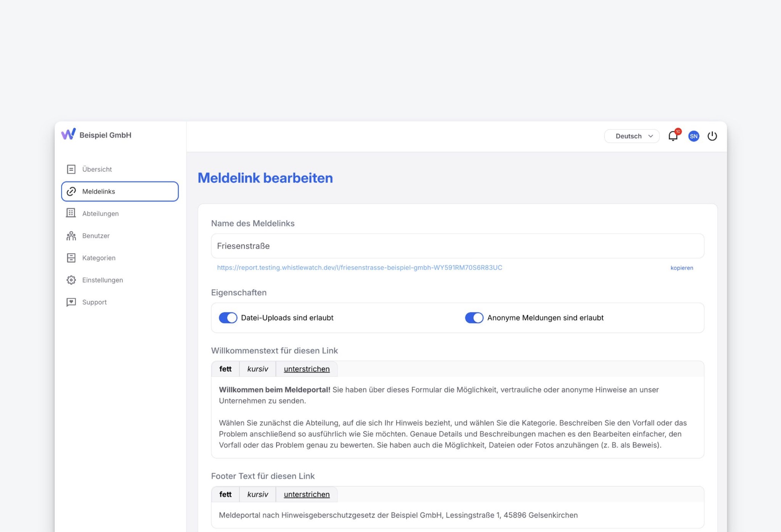Viewport: 781px width, 532px height.
Task: Open the notification bell icon
Action: [673, 136]
